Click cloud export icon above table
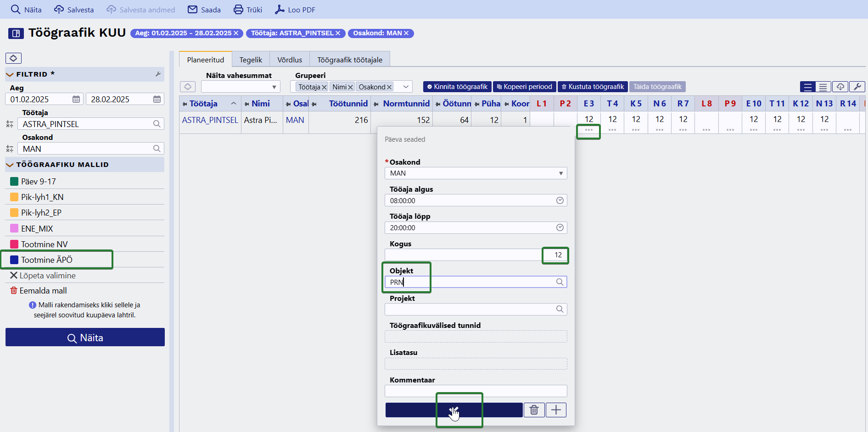 tap(840, 87)
